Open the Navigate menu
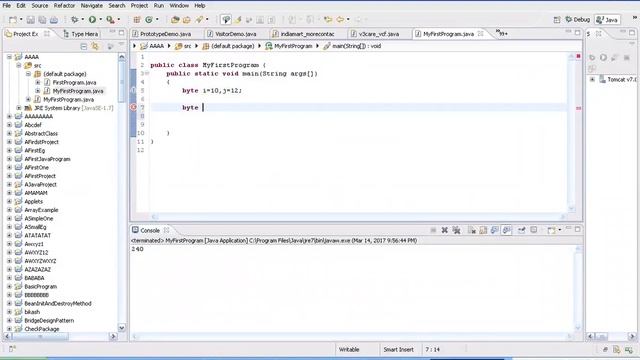The width and height of the screenshot is (640, 360). [91, 6]
